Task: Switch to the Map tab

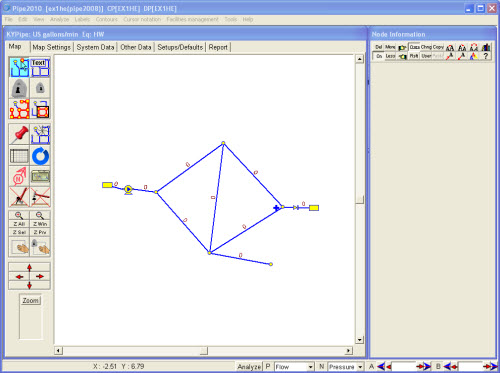Action: tap(15, 46)
